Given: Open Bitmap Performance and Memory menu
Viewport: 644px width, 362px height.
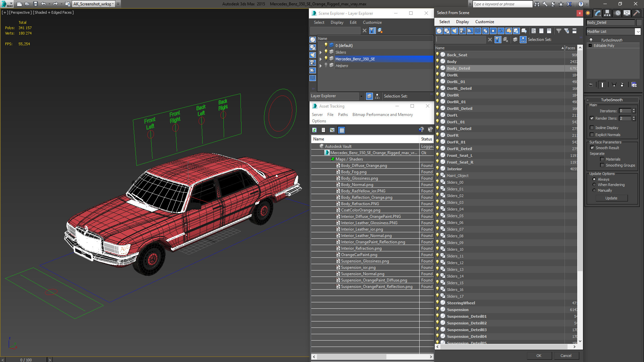Looking at the screenshot, I should coord(382,115).
